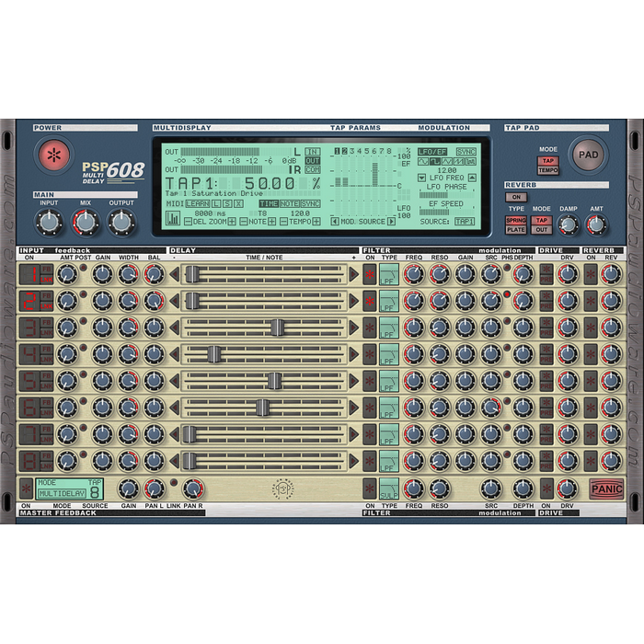Open the master feedback MODE MULTIDELAY selector
The image size is (644, 644).
[x=61, y=494]
